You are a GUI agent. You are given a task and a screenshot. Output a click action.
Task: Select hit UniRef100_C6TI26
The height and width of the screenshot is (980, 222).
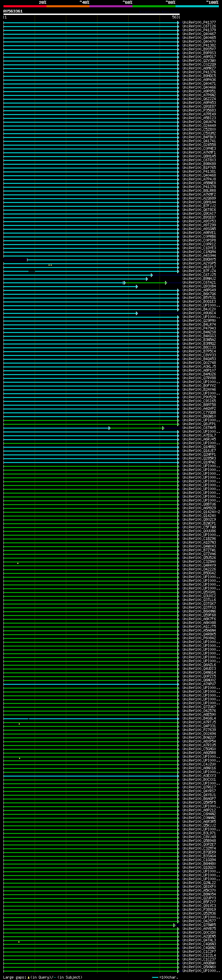click(x=199, y=26)
